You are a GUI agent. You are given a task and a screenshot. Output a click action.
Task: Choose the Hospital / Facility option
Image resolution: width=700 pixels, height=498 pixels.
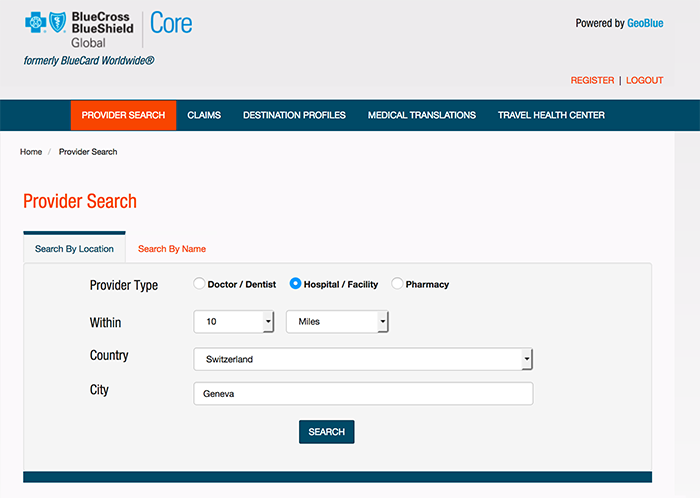click(295, 284)
